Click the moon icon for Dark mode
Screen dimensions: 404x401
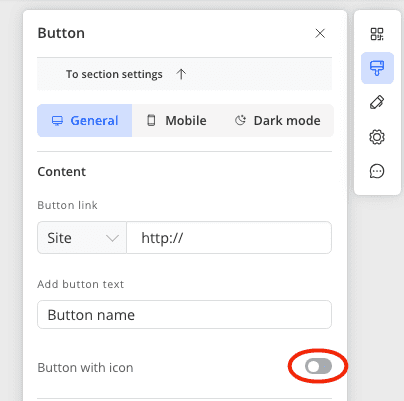point(240,120)
